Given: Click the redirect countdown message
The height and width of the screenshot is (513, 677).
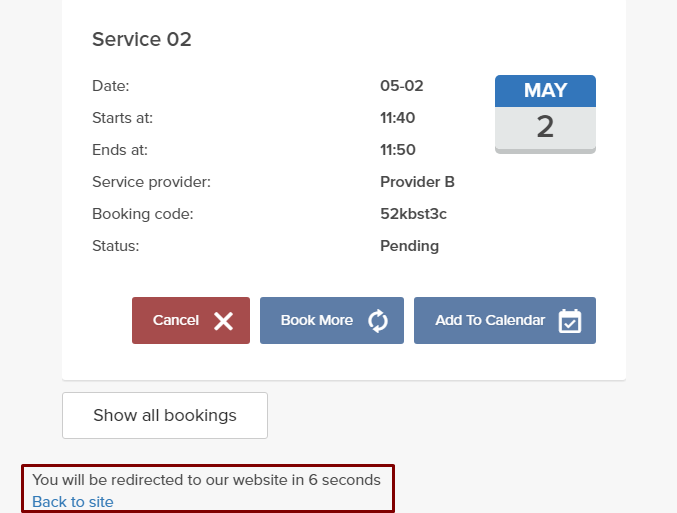Looking at the screenshot, I should [x=206, y=480].
